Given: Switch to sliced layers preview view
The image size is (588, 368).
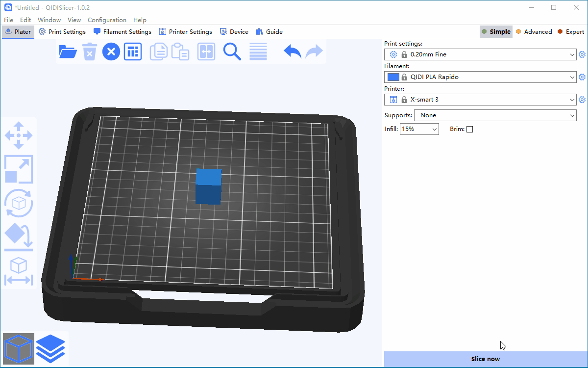Looking at the screenshot, I should click(x=50, y=348).
